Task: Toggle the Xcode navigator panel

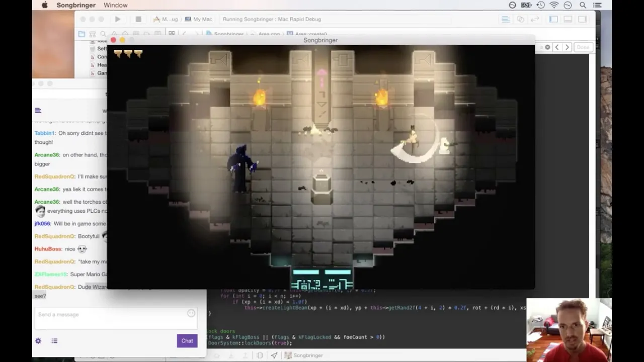Action: (x=553, y=19)
